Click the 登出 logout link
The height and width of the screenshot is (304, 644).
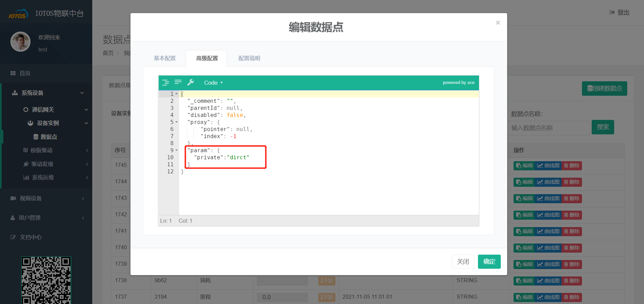click(x=620, y=12)
